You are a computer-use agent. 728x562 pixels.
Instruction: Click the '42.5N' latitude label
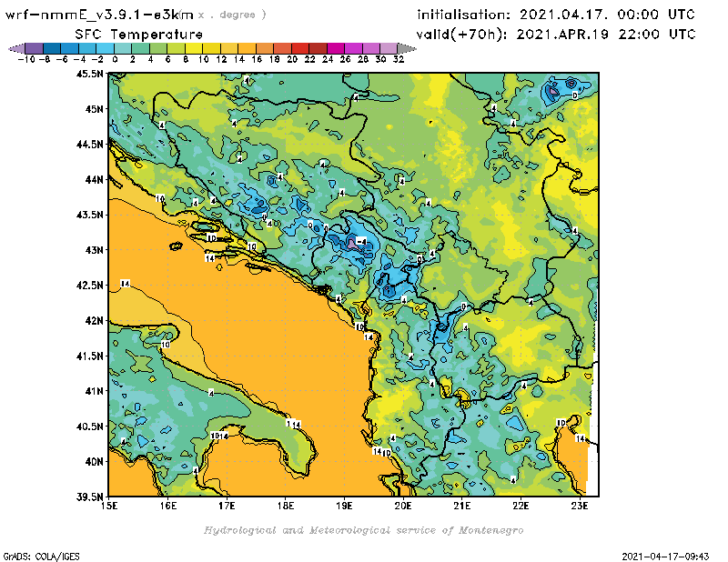click(89, 286)
